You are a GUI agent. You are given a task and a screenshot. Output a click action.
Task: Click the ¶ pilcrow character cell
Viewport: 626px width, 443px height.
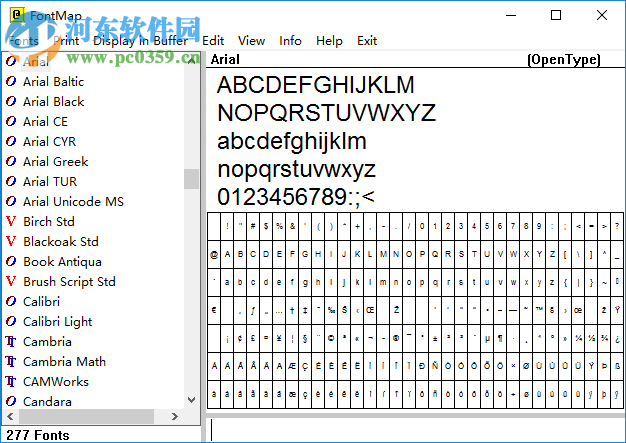click(500, 338)
